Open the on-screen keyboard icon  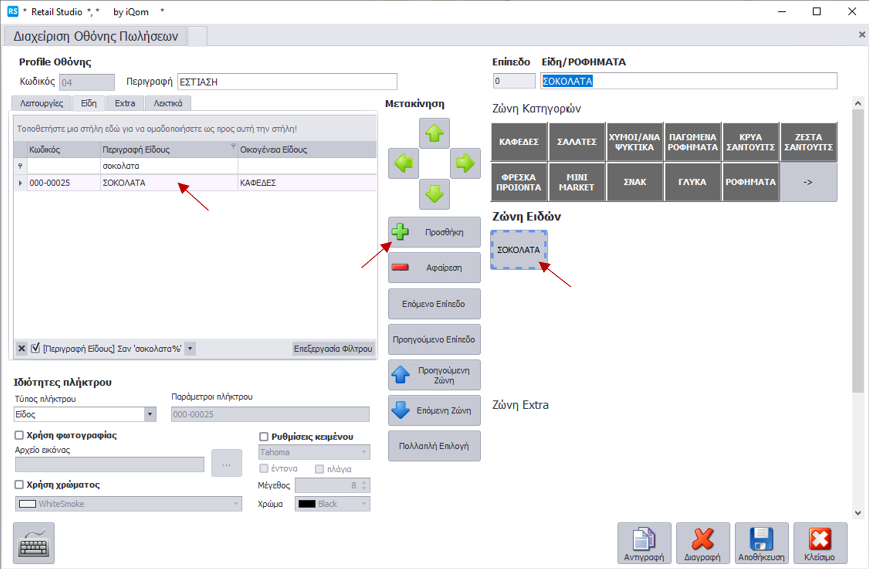(x=34, y=543)
